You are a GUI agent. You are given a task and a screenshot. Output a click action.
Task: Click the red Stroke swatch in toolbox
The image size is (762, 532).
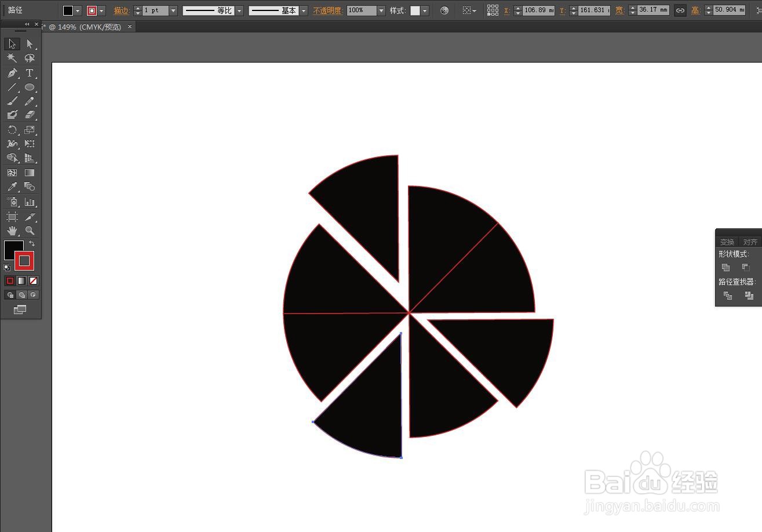coord(24,261)
